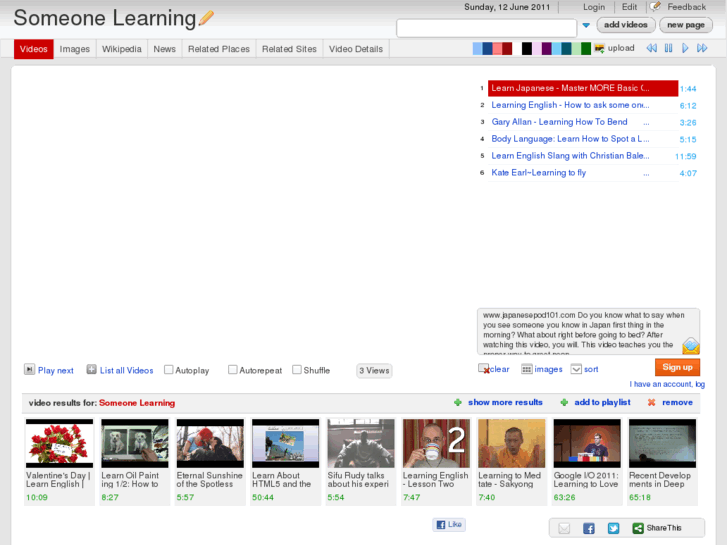
Task: Pause the video with the pause icon
Action: coord(668,48)
